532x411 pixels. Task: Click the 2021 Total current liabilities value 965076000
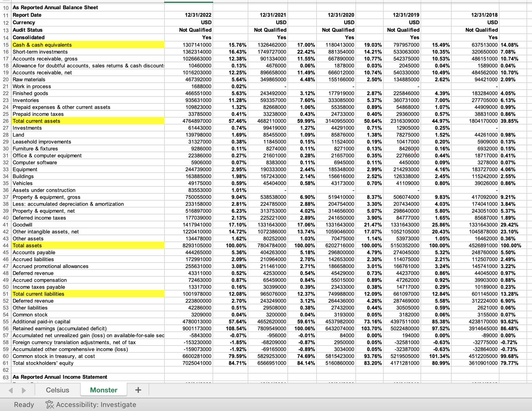[x=268, y=294]
